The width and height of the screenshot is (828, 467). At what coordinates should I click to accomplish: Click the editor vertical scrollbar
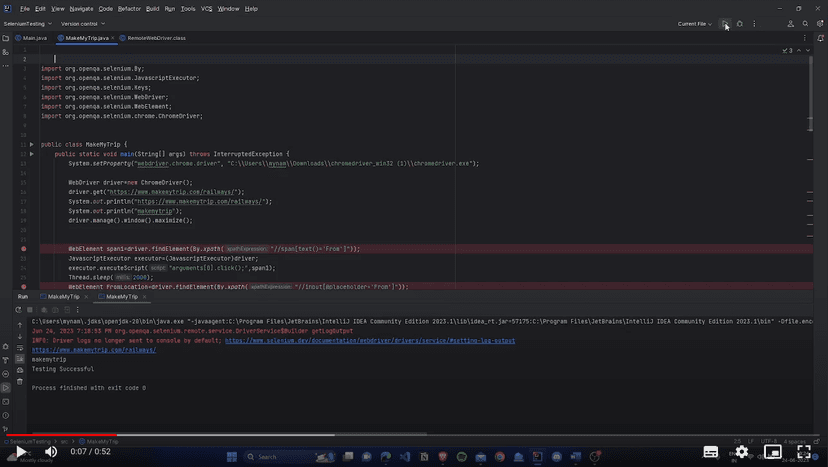coord(810,94)
